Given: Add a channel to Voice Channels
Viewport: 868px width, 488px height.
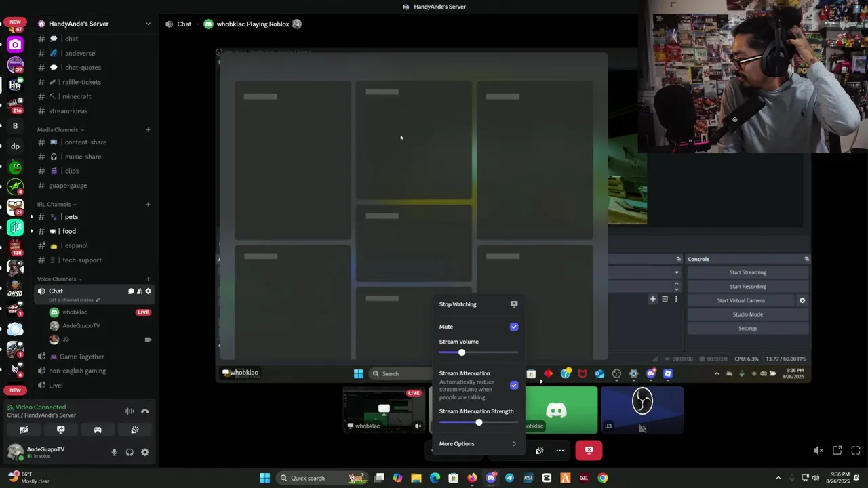Looking at the screenshot, I should [x=148, y=279].
